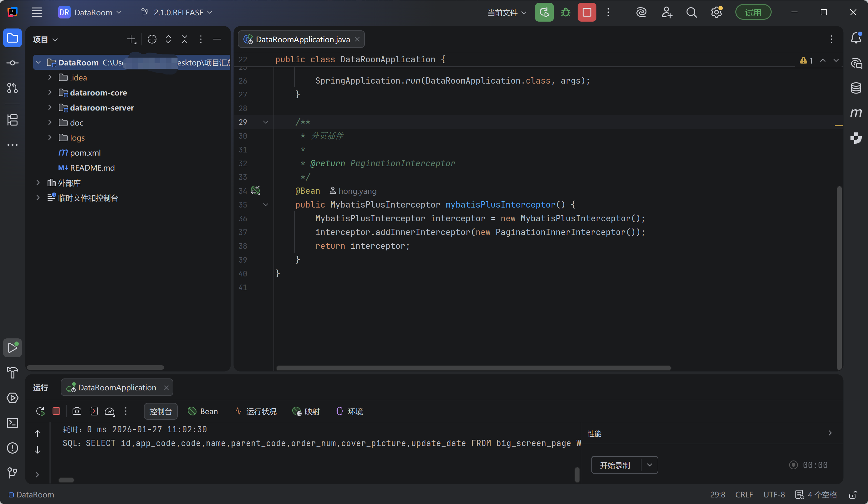Click the 开始录制 button

[615, 465]
